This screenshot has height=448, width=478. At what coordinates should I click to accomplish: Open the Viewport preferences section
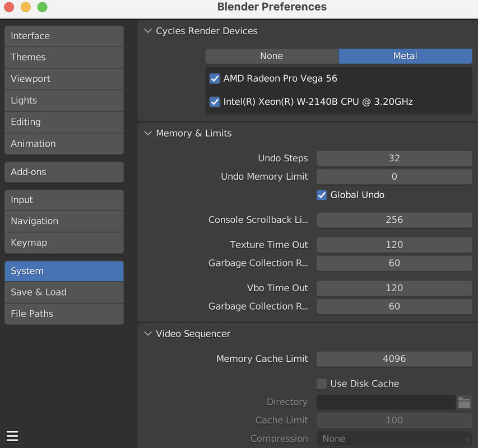pyautogui.click(x=64, y=79)
